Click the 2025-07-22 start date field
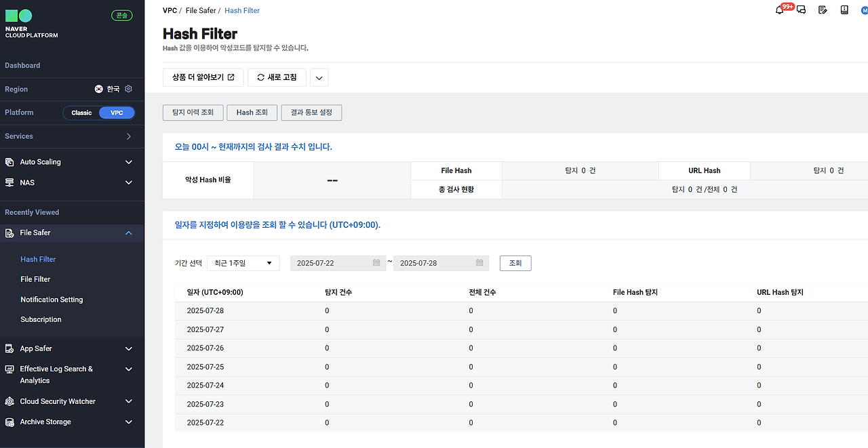The height and width of the screenshot is (448, 868). coord(338,263)
